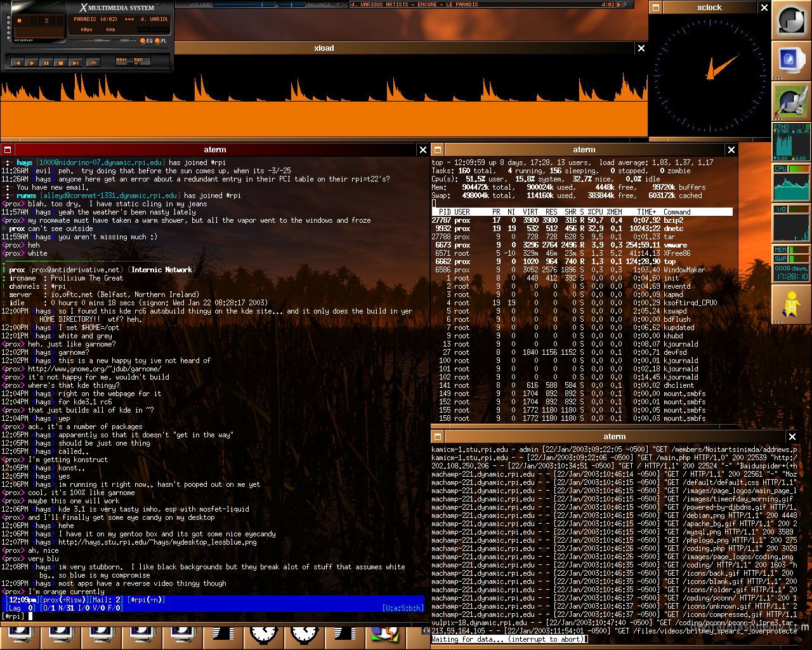812x650 pixels.
Task: Open the gnome.org garnome URL in chat
Action: coord(95,369)
